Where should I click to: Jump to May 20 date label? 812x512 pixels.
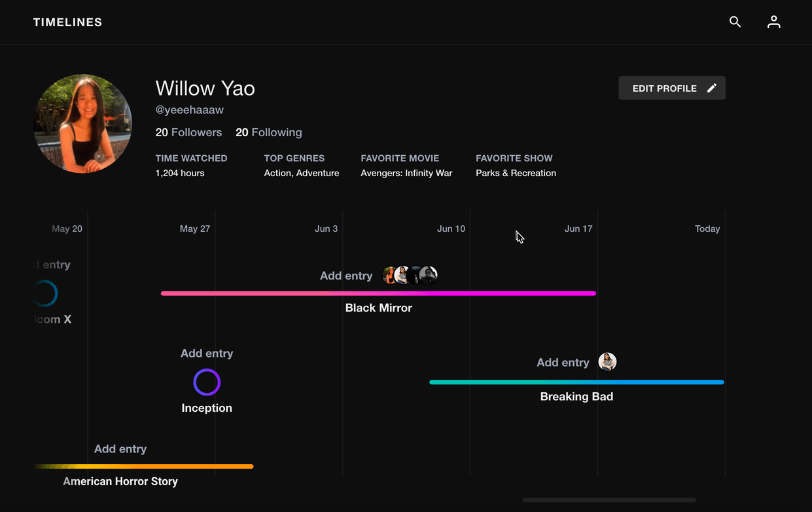(x=67, y=229)
